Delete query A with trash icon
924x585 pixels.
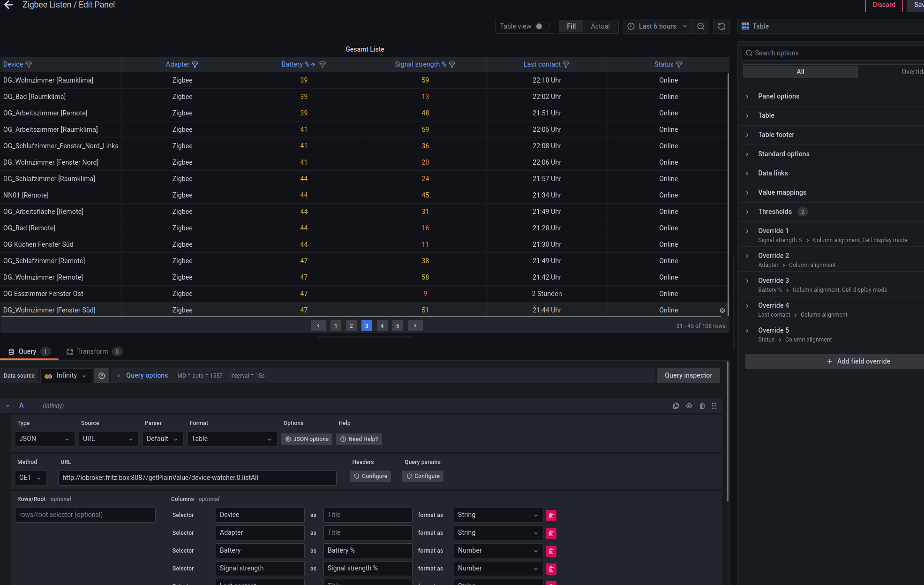[702, 406]
